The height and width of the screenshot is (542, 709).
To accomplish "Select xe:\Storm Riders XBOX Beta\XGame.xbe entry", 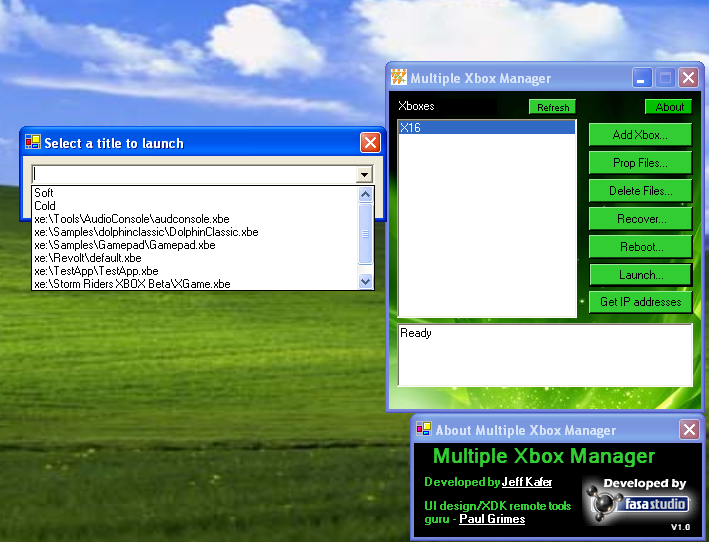I will 196,284.
